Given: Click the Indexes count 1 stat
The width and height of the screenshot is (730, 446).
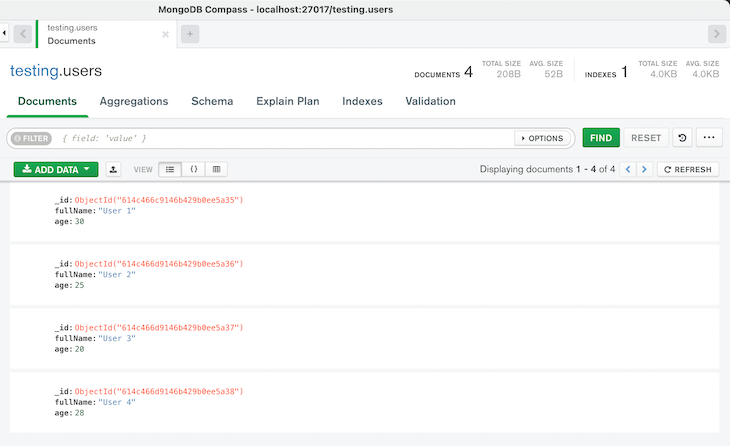Looking at the screenshot, I should [607, 72].
